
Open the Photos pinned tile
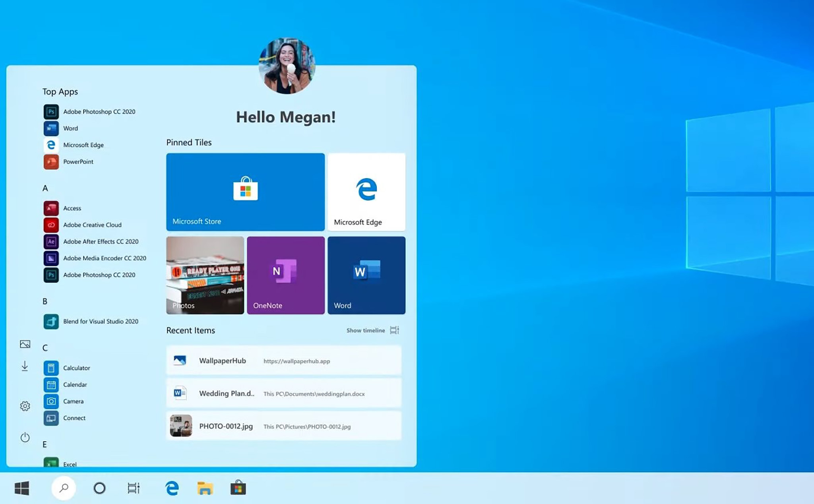point(205,275)
